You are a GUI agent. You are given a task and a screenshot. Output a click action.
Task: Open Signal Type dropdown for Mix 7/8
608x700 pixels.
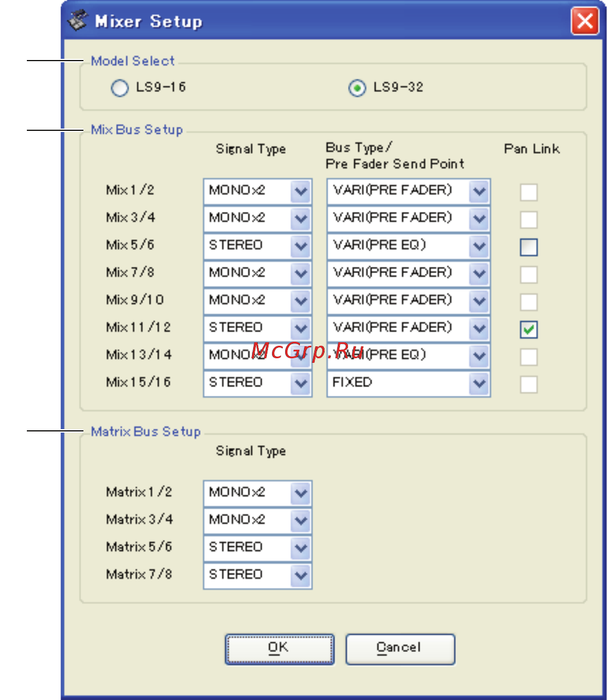pyautogui.click(x=258, y=274)
